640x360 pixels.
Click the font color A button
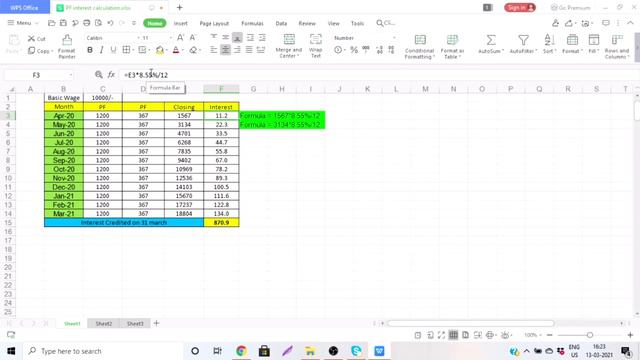(x=176, y=50)
